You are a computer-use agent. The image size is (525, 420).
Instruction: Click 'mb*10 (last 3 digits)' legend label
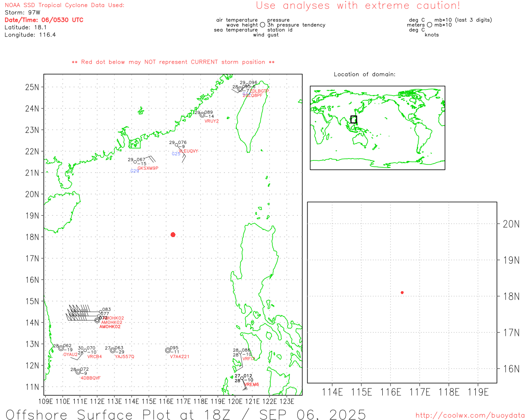pyautogui.click(x=463, y=20)
